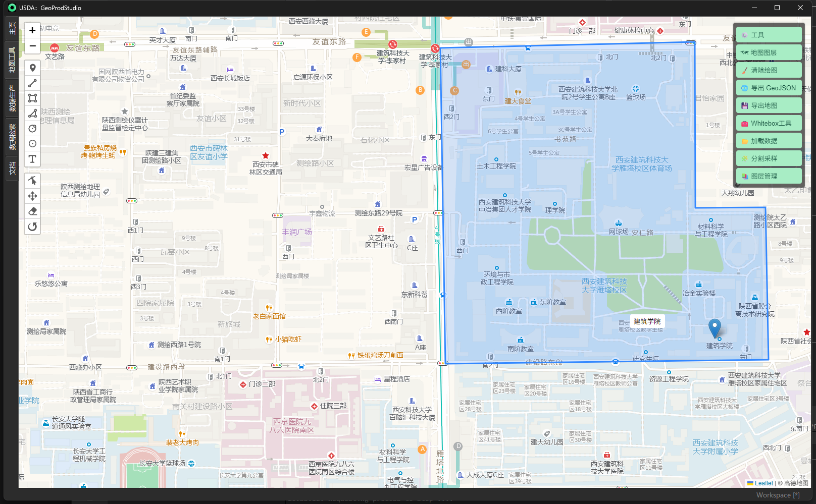This screenshot has height=504, width=816.
Task: Zoom in on the map
Action: click(x=32, y=30)
